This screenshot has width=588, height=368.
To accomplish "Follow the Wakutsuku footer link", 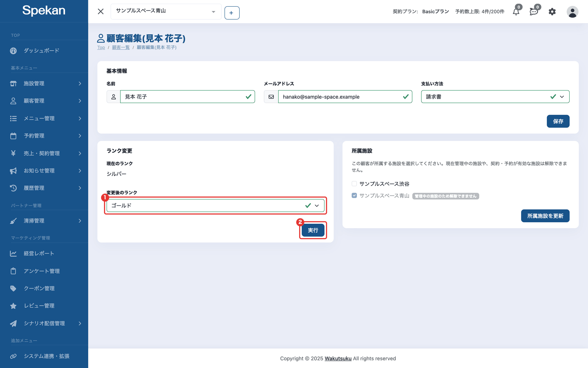I will [x=338, y=358].
